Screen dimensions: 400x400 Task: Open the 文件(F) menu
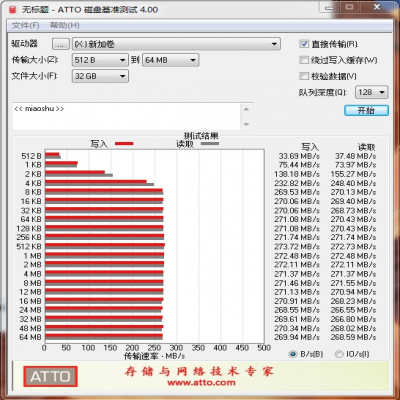(x=25, y=25)
